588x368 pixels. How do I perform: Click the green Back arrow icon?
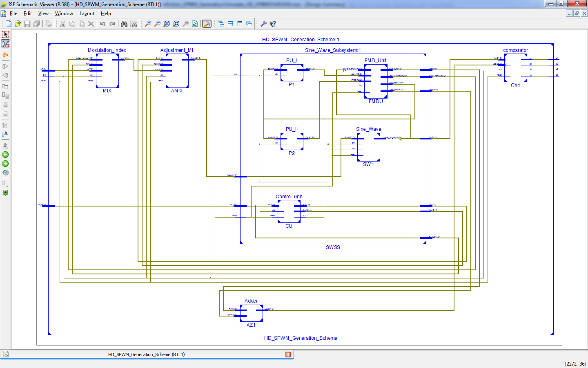click(x=5, y=155)
